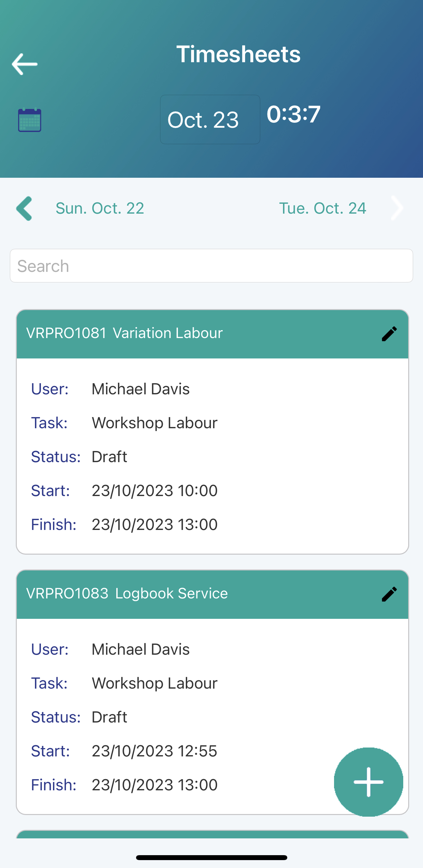
Task: Open the calendar date picker
Action: (29, 119)
